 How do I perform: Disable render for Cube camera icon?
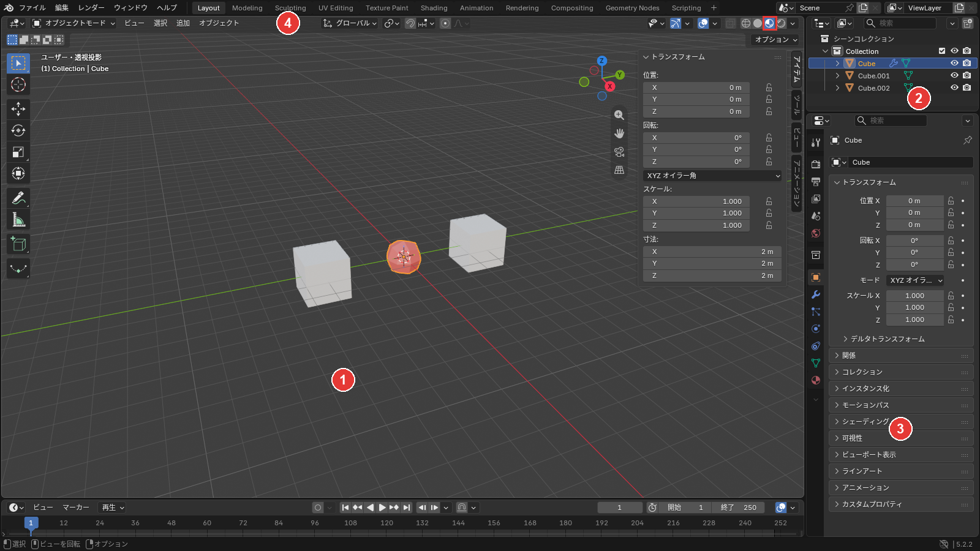pos(967,63)
